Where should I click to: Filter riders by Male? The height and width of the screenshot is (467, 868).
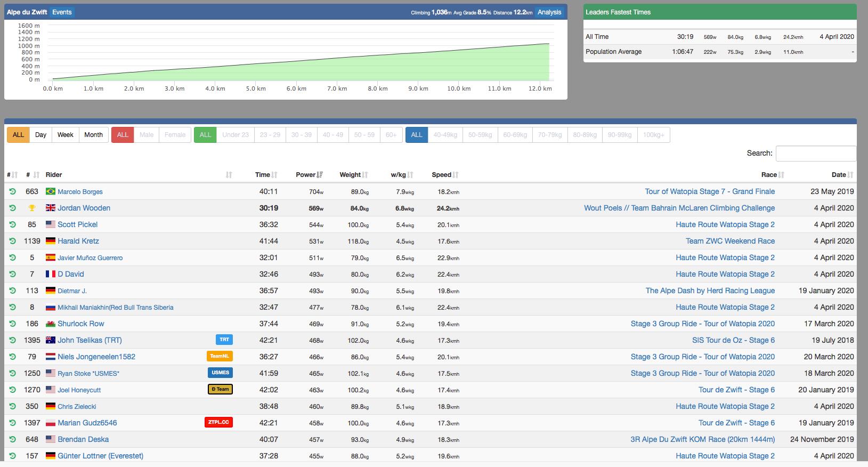[147, 135]
